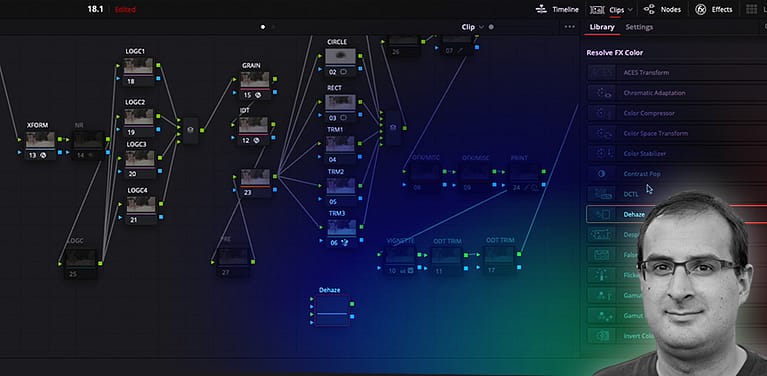The height and width of the screenshot is (376, 767).
Task: Select the Chromatic Adaptation effect icon
Action: 601,93
